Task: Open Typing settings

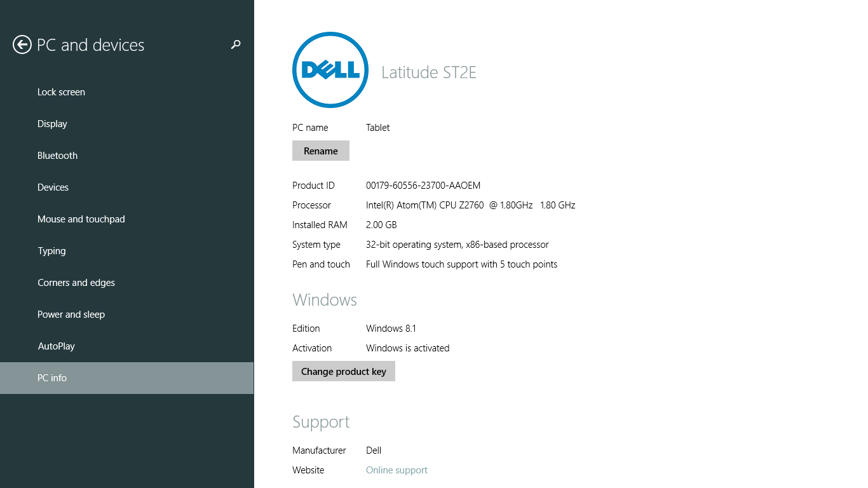Action: [51, 250]
